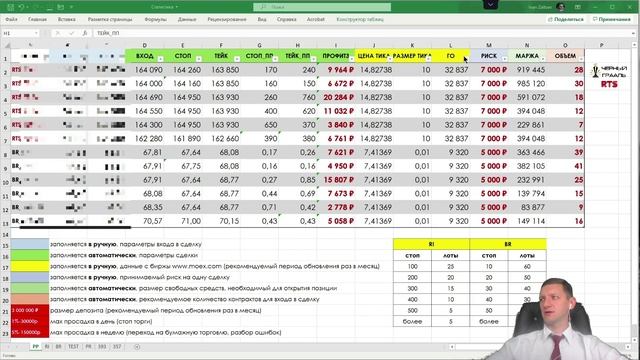The height and width of the screenshot is (360, 640).
Task: Switch to the 393 sheet tab
Action: click(x=102, y=347)
